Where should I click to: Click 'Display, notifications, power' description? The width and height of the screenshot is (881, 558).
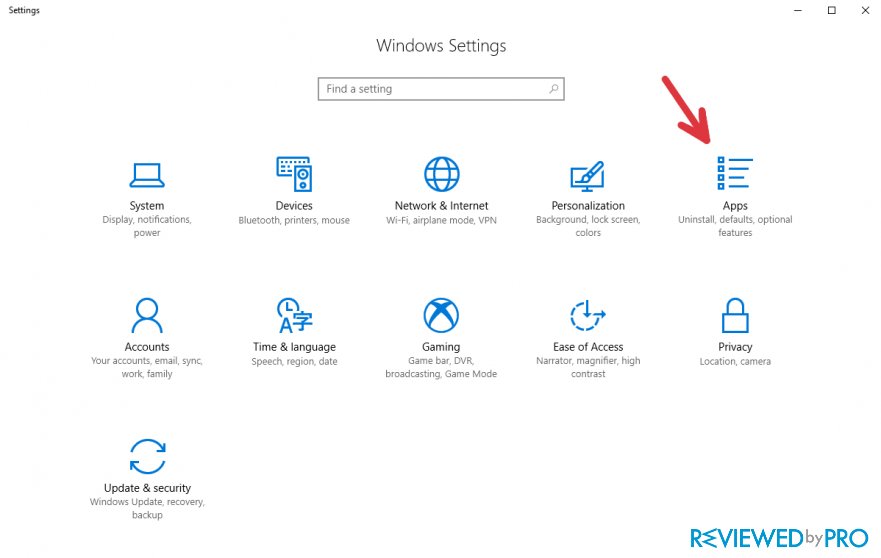point(147,226)
